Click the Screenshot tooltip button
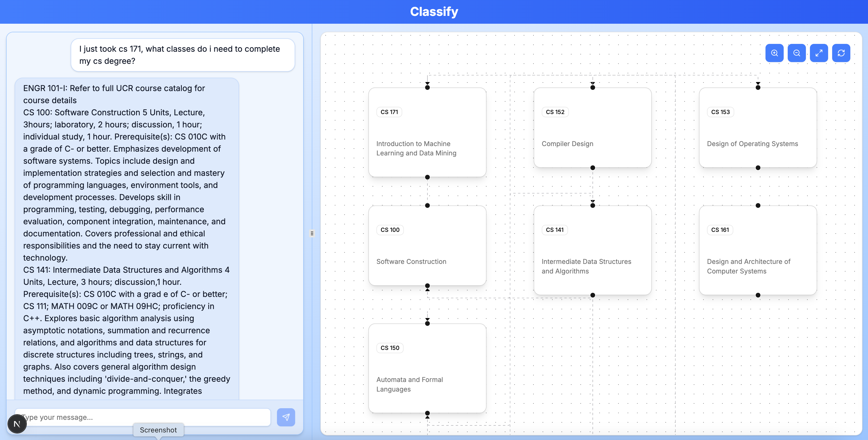This screenshot has width=868, height=440. (x=158, y=430)
